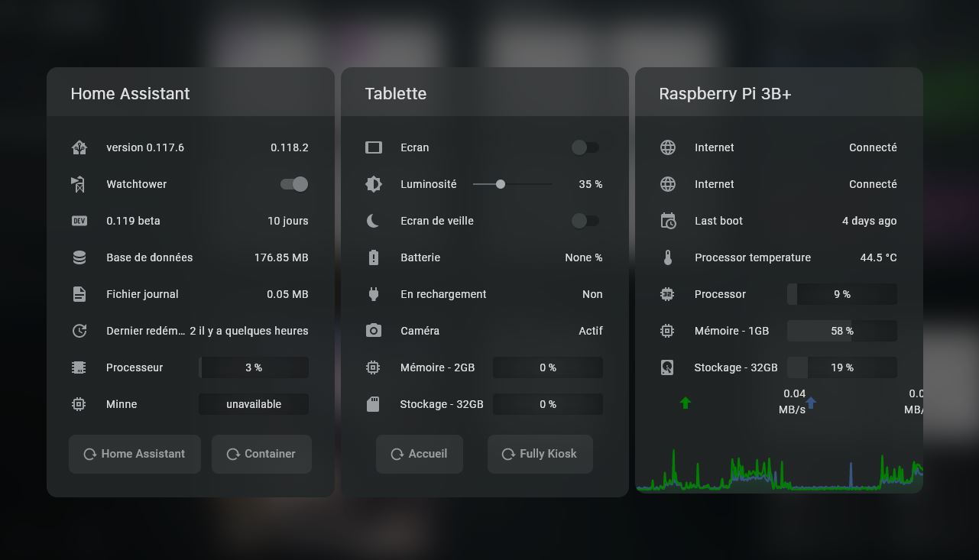
Task: Click the Ecran tablet icon
Action: (x=374, y=147)
